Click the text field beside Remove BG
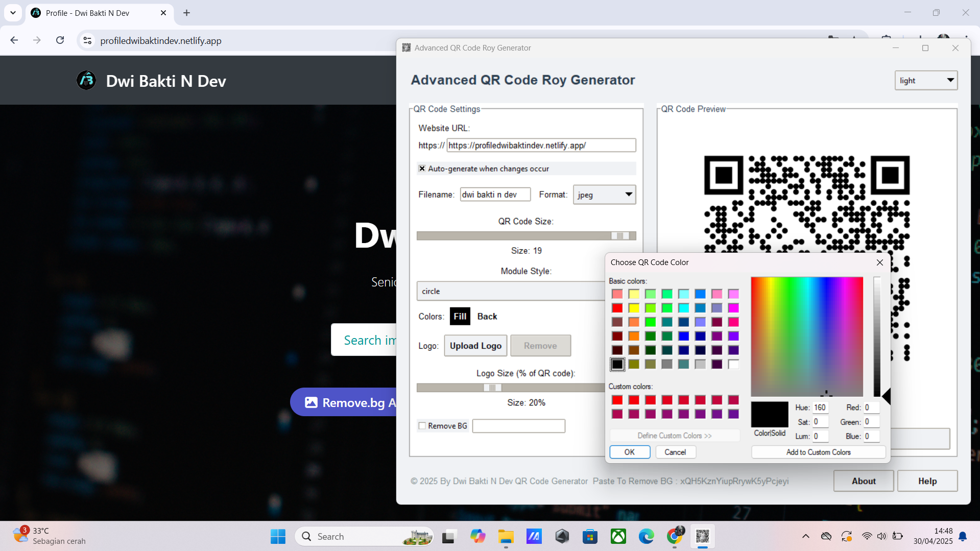Screen dimensions: 980x551 (518, 426)
